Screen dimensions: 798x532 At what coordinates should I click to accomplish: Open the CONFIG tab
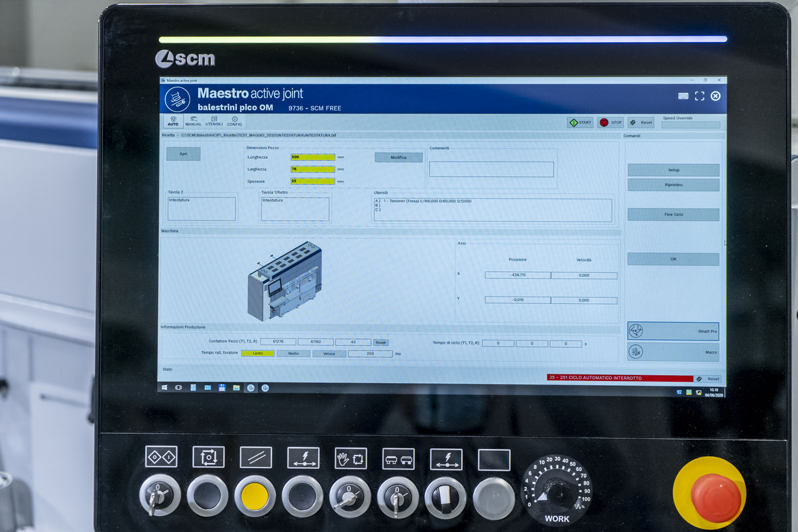point(235,121)
